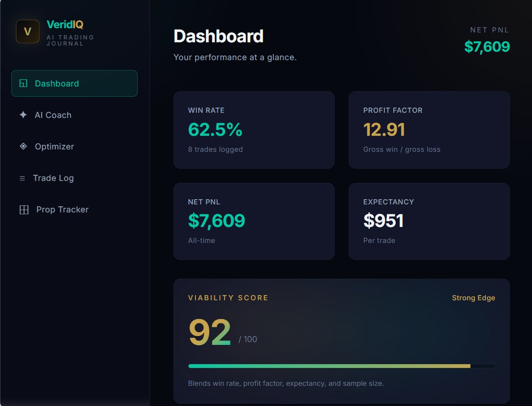Open the AI Coach page
Screen dimensions: 532x406
coord(74,115)
